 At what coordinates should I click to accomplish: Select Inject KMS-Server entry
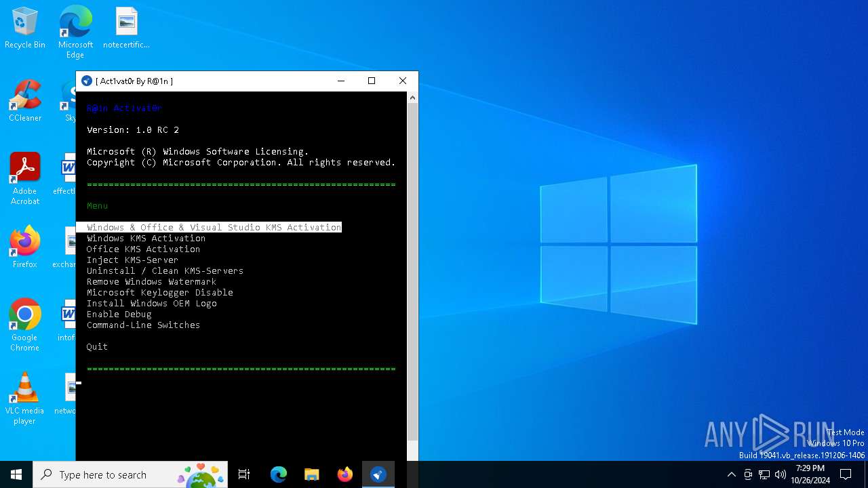click(x=132, y=260)
